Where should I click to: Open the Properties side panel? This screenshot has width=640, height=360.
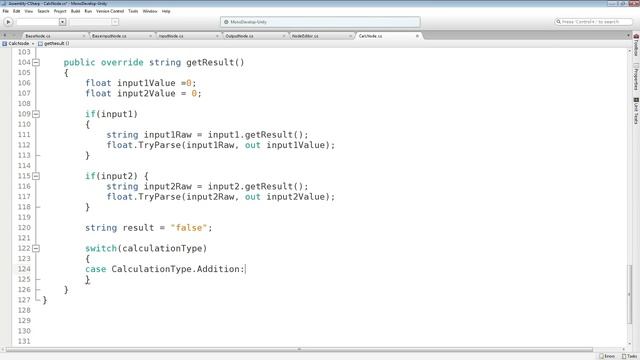pos(636,77)
